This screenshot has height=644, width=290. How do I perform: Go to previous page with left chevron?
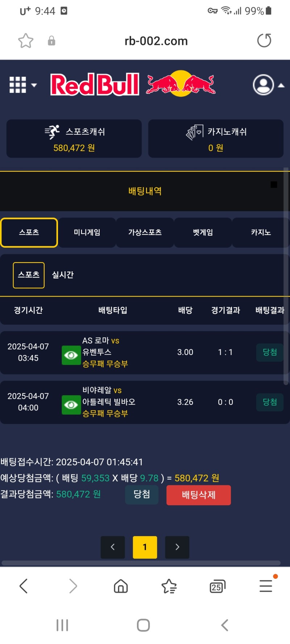[113, 547]
